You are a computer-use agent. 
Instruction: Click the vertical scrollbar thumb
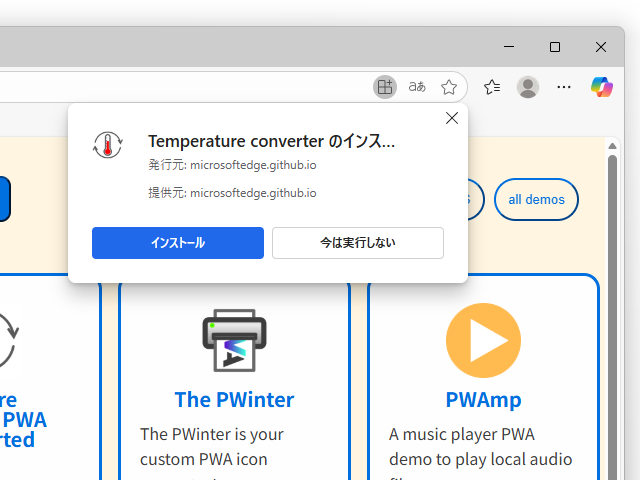612,318
